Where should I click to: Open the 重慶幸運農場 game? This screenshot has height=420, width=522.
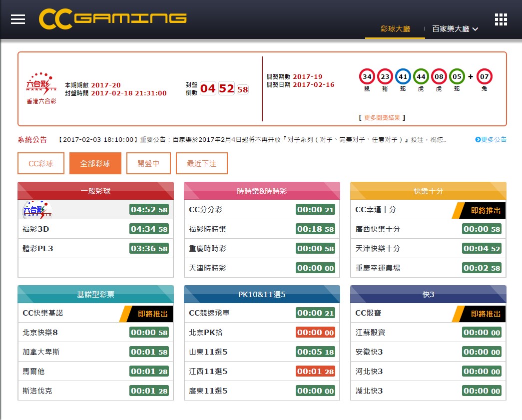pos(429,268)
